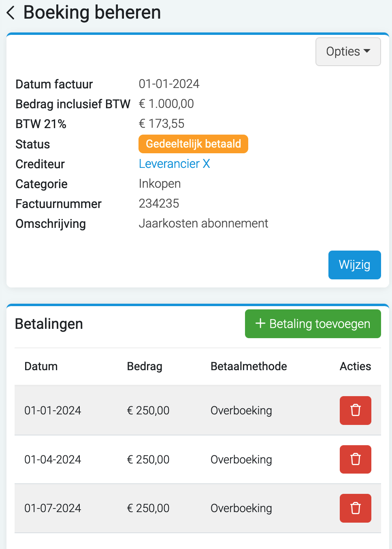This screenshot has height=549, width=392.
Task: Select the Acties column header
Action: pos(355,366)
